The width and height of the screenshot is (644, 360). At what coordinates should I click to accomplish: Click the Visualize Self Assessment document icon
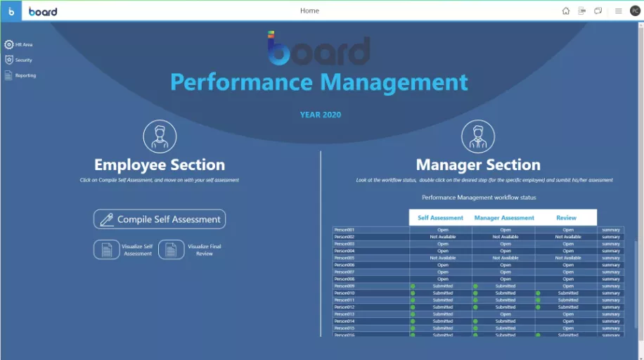click(107, 250)
